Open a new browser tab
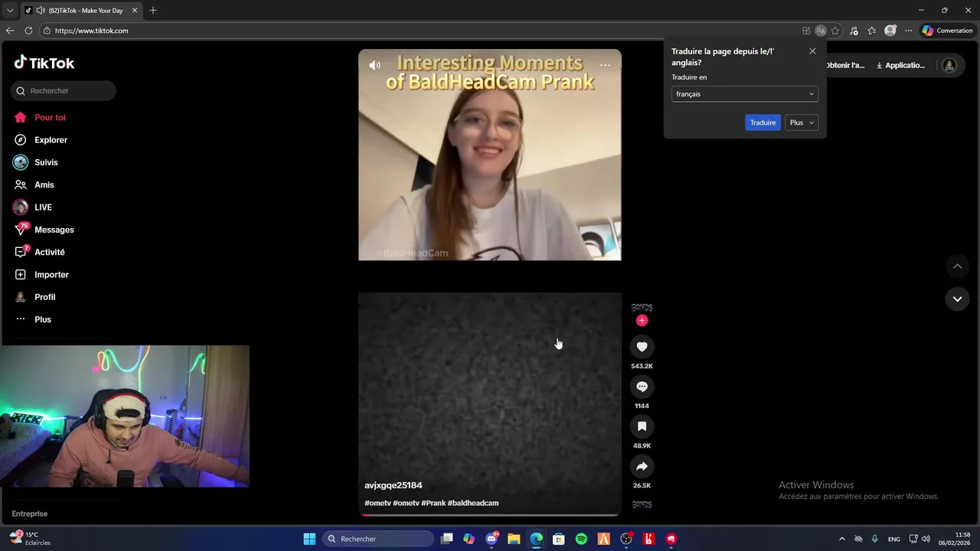The width and height of the screenshot is (980, 551). point(153,11)
